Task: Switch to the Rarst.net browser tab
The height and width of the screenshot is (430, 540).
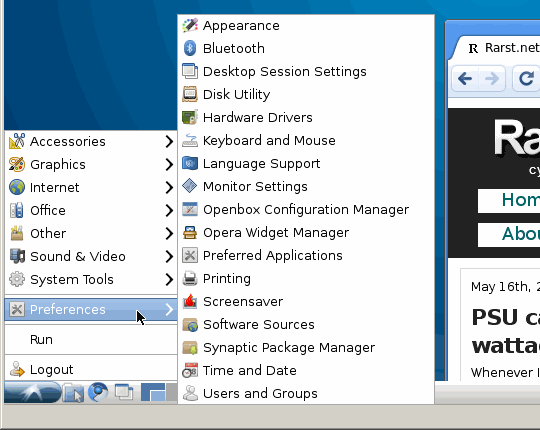Action: [x=499, y=48]
